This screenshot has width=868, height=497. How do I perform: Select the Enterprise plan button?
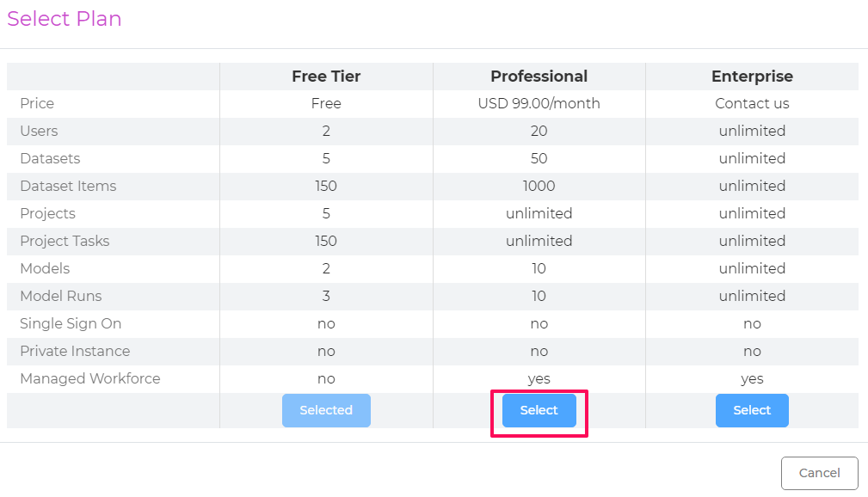[752, 410]
